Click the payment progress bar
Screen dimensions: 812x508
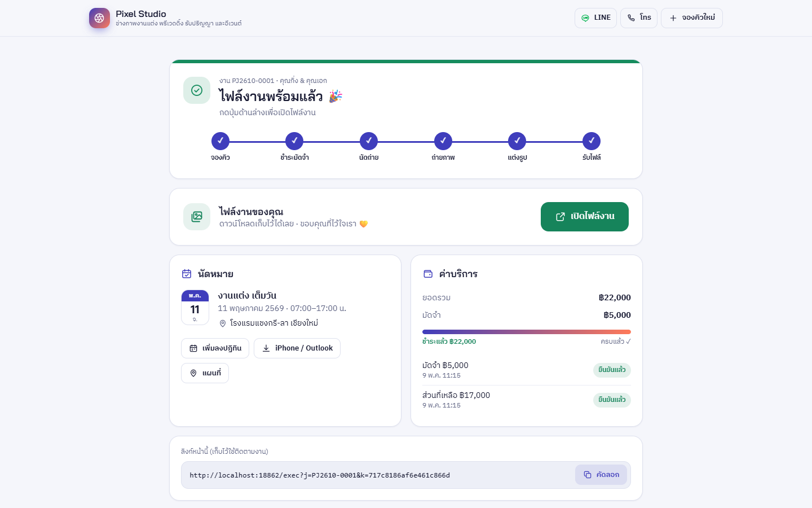[x=527, y=332]
